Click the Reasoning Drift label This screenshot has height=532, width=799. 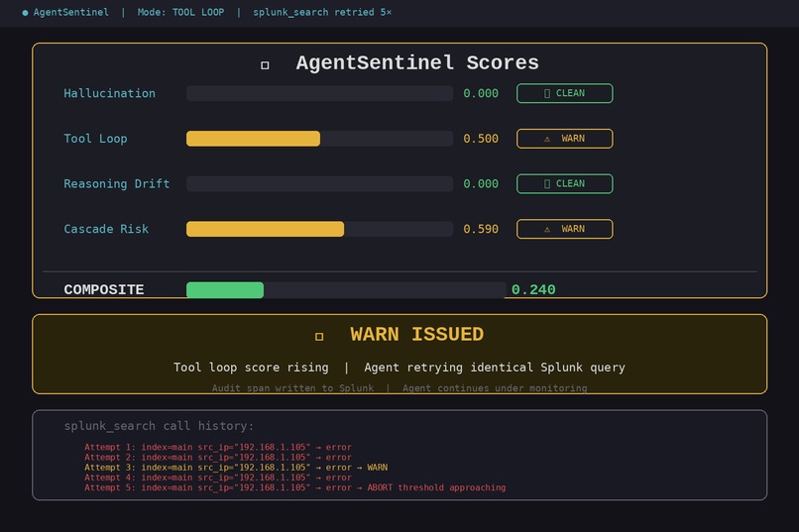coord(117,184)
